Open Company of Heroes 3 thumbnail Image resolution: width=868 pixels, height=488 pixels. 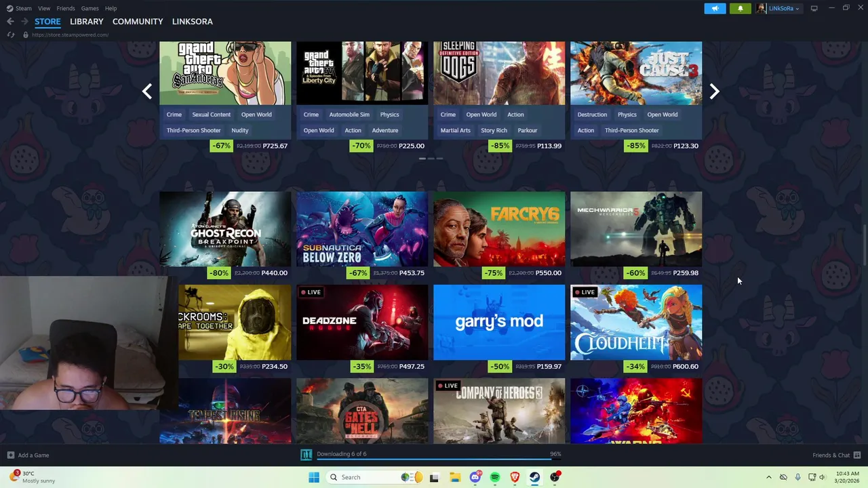click(x=499, y=411)
